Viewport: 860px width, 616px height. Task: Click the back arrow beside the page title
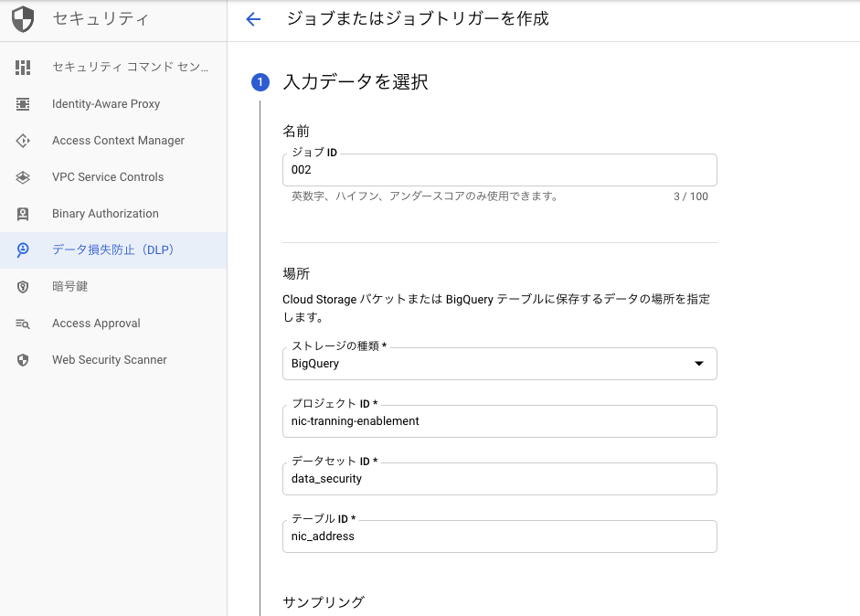pos(253,19)
